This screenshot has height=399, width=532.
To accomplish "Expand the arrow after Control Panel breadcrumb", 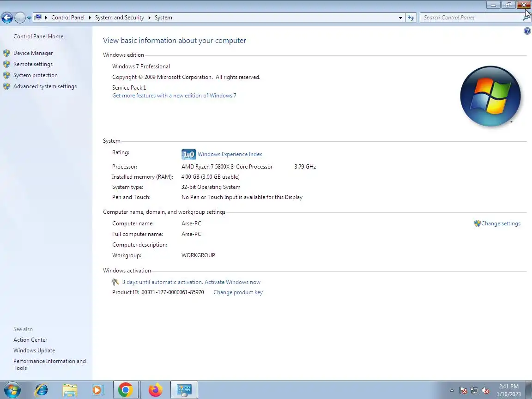I will 90,18.
